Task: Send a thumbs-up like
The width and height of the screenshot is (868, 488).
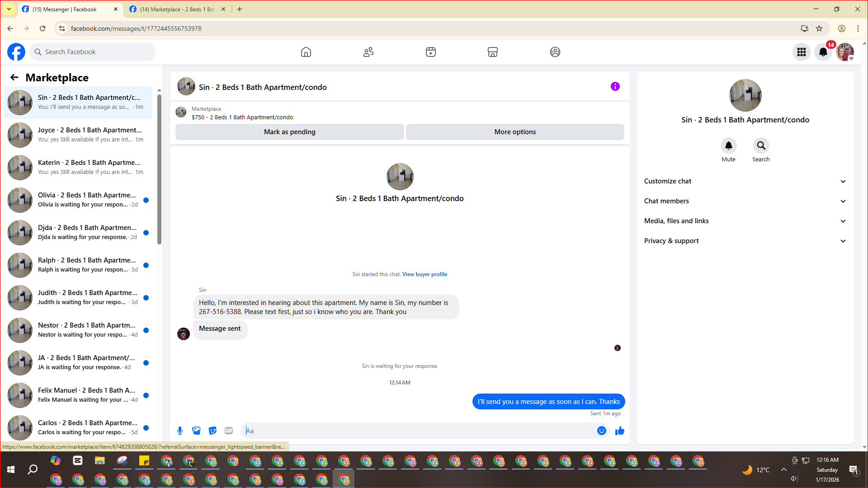Action: pos(619,431)
